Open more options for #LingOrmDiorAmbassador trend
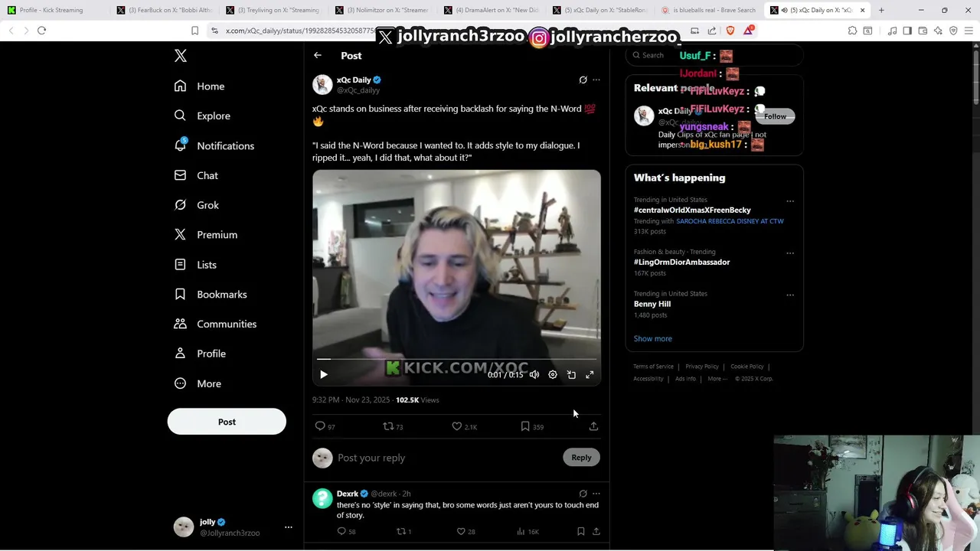Screen dimensions: 980x551 pos(790,253)
